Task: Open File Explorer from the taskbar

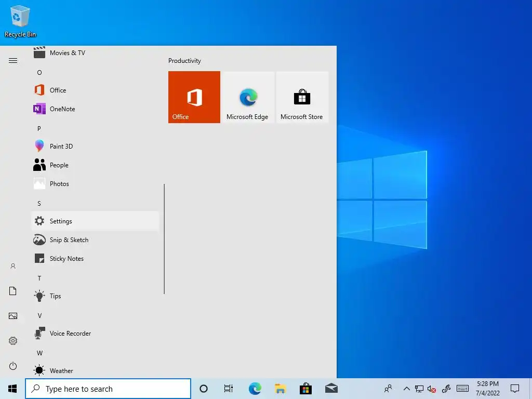Action: click(280, 389)
